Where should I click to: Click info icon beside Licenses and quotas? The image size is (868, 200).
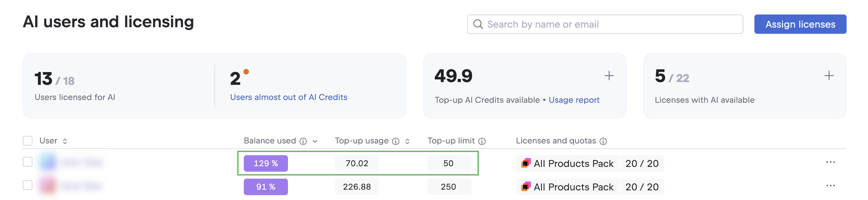click(603, 141)
